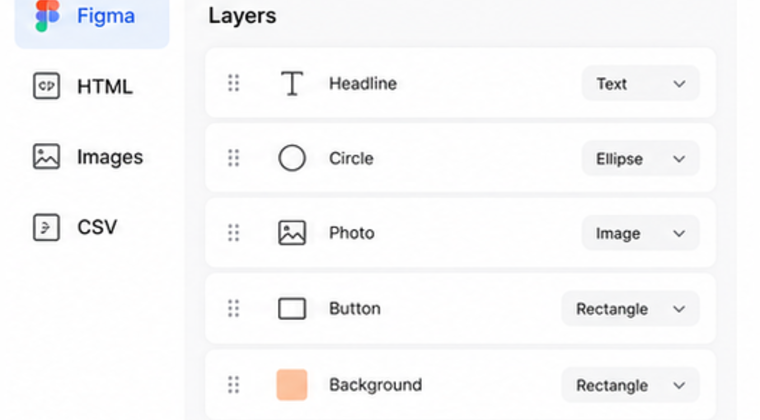Screen dimensions: 760x420
Task: Click the Layers panel heading
Action: click(242, 16)
